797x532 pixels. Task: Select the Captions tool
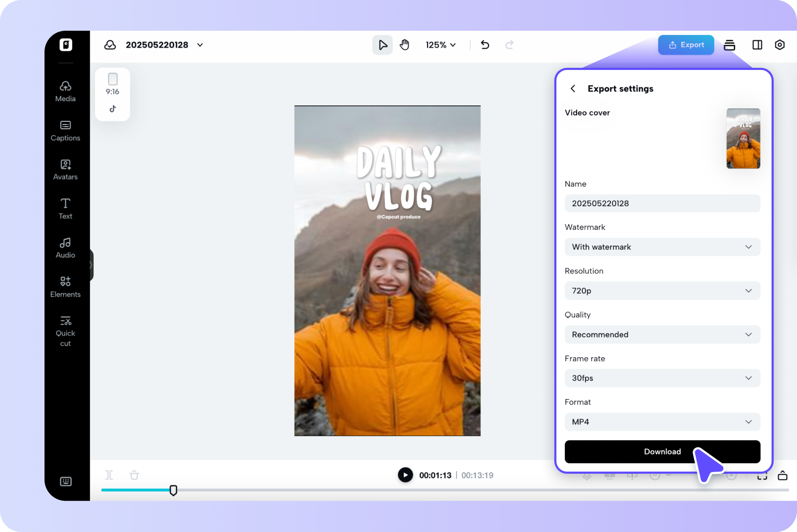tap(65, 130)
